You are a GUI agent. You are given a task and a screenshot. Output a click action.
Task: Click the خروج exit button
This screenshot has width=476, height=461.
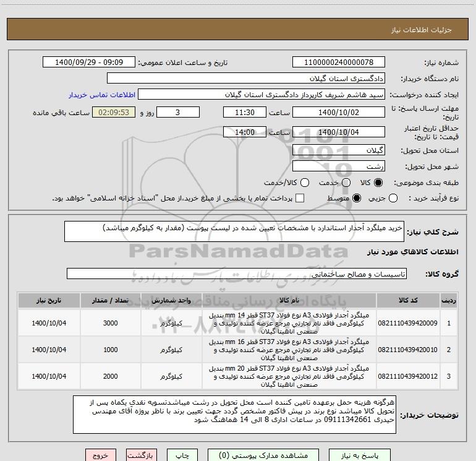101,455
